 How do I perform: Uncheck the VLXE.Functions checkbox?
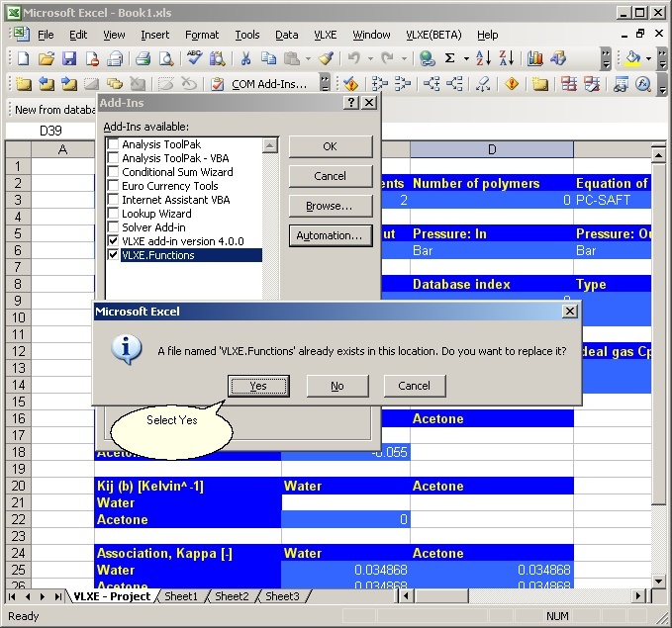click(113, 255)
